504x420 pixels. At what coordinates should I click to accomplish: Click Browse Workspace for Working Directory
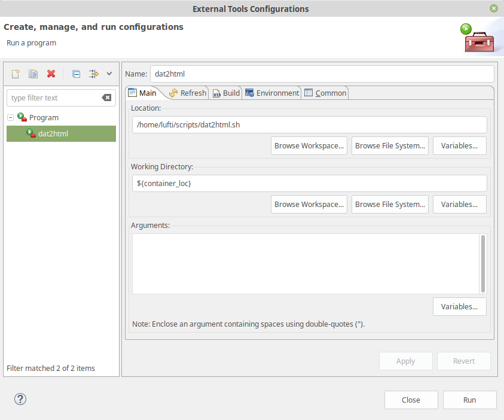coord(308,204)
